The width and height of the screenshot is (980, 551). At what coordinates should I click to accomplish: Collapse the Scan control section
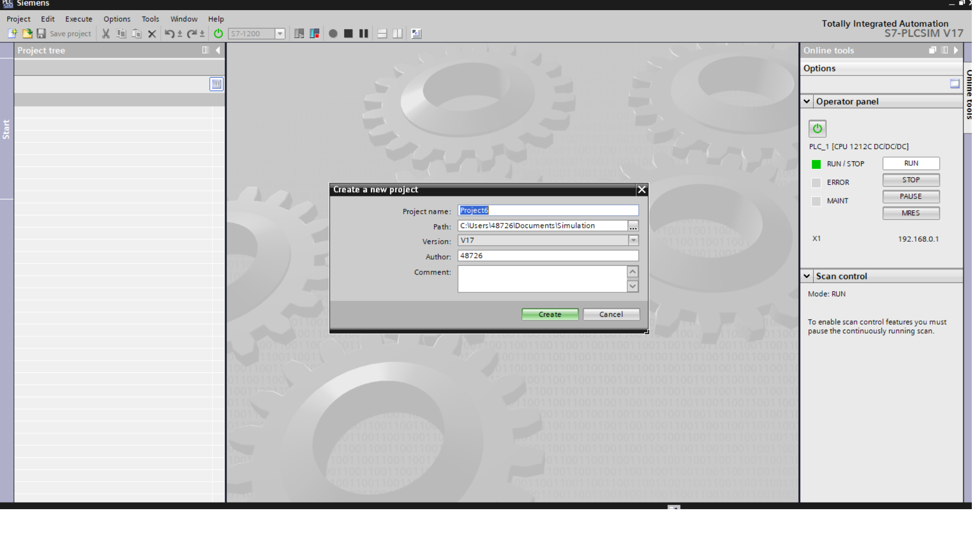tap(806, 276)
